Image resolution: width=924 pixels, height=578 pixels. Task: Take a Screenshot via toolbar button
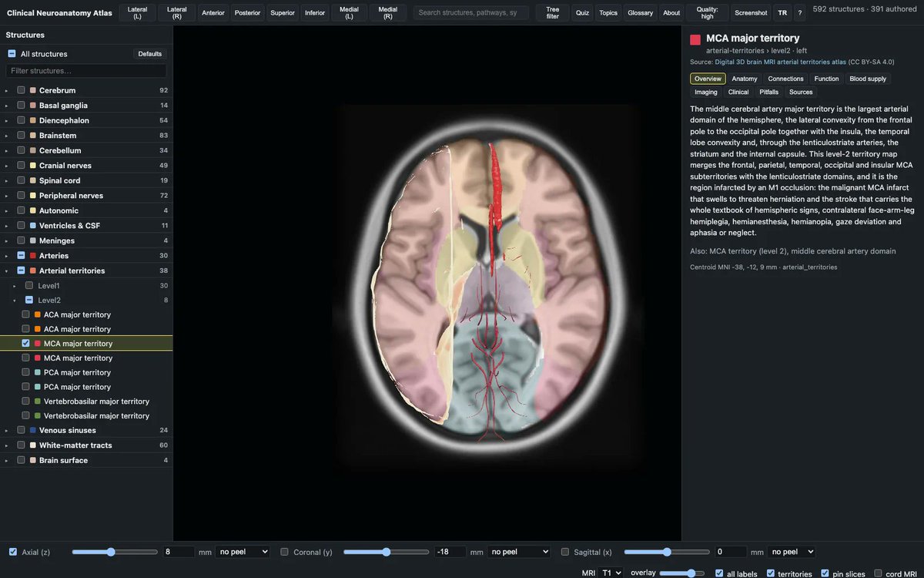coord(751,12)
